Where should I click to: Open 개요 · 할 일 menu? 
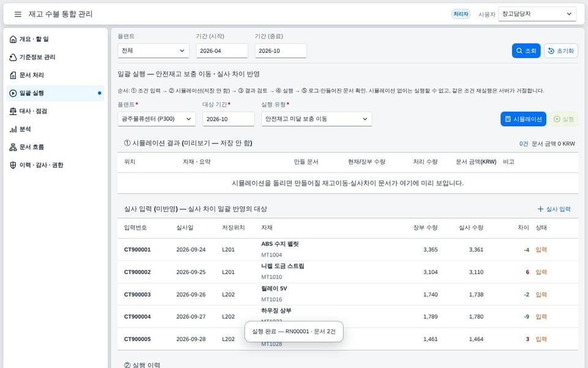point(55,39)
